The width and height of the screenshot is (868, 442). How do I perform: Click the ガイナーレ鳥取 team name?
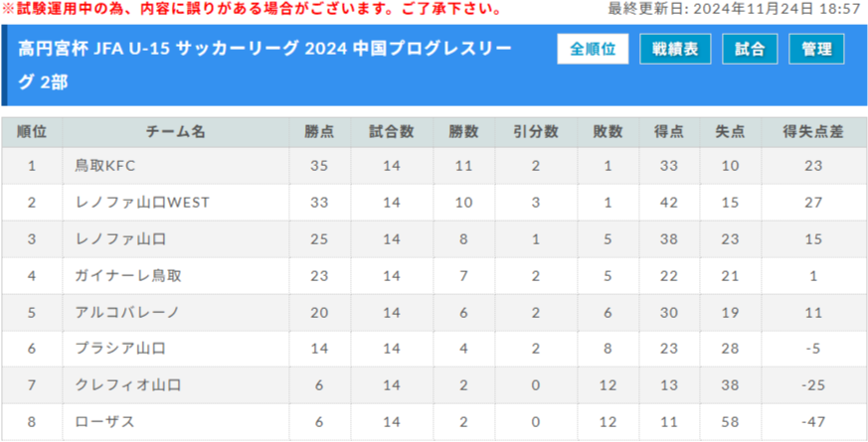[x=128, y=275]
